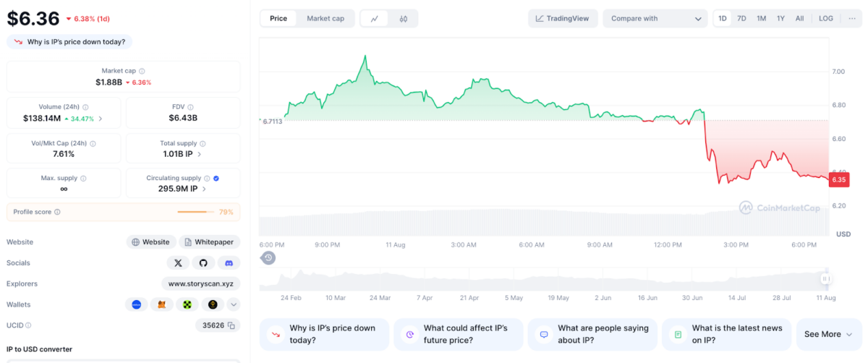Open the GitHub social link

203,263
